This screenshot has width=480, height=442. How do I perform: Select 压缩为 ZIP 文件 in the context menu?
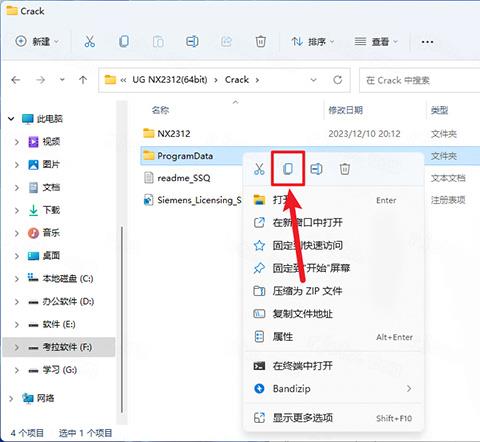(333, 291)
